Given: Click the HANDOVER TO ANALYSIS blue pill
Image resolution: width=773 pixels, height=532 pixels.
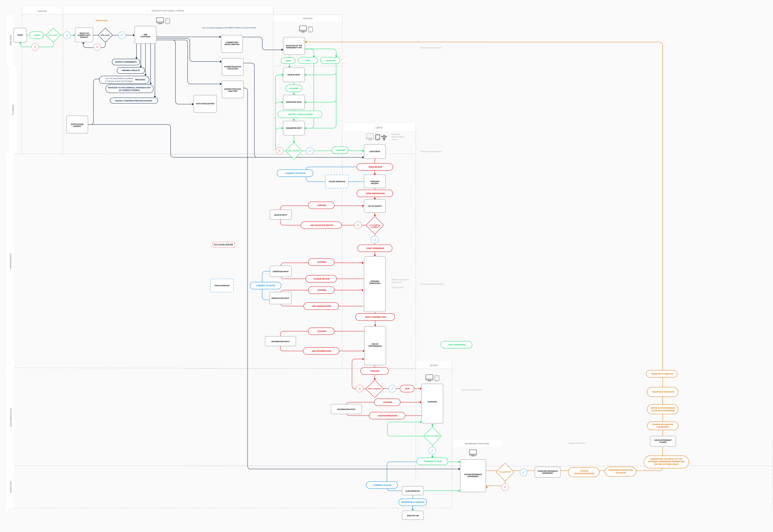Looking at the screenshot, I should coord(412,502).
